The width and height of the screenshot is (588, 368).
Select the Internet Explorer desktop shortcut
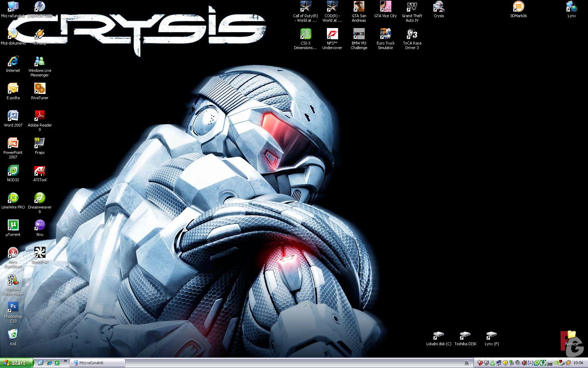click(13, 64)
